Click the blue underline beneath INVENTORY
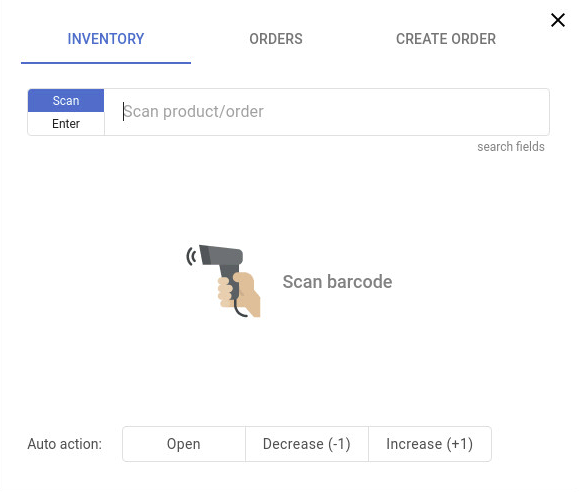Viewport: 579px width, 492px height. [106, 63]
